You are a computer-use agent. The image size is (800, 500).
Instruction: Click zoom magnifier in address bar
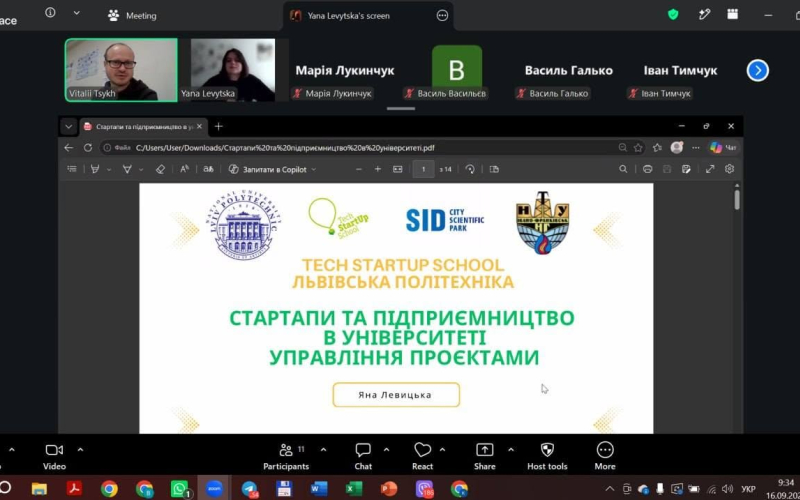[x=622, y=148]
